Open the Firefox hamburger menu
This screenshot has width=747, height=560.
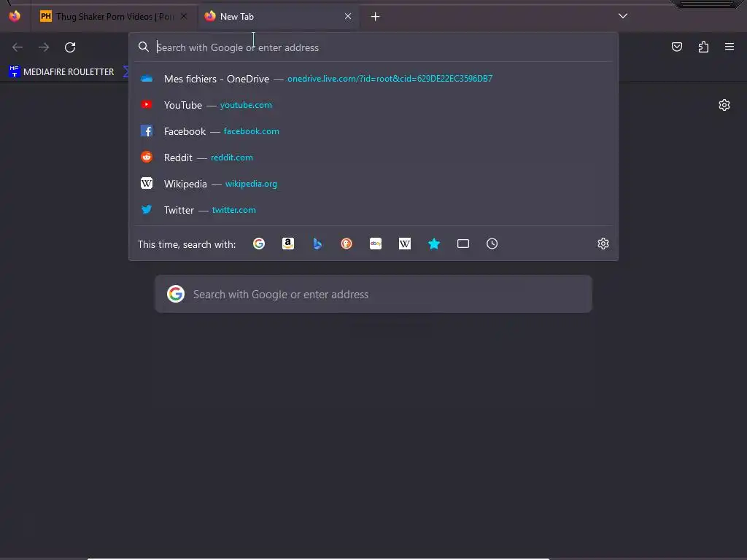pos(729,47)
